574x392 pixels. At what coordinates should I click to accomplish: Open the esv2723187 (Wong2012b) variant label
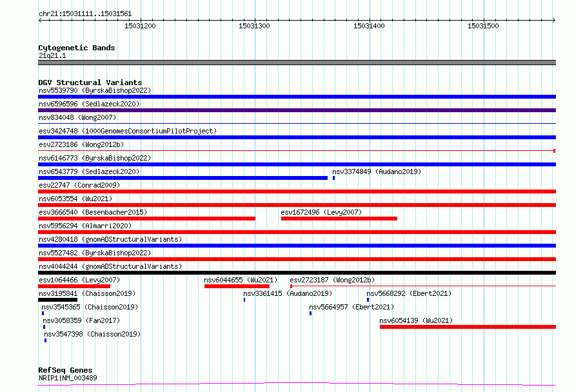pos(332,280)
